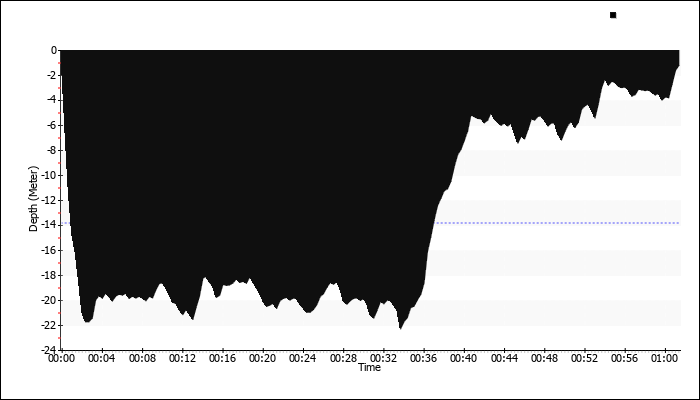Click the '00:44' time axis label
Screen dimensions: 700x400
[x=504, y=358]
